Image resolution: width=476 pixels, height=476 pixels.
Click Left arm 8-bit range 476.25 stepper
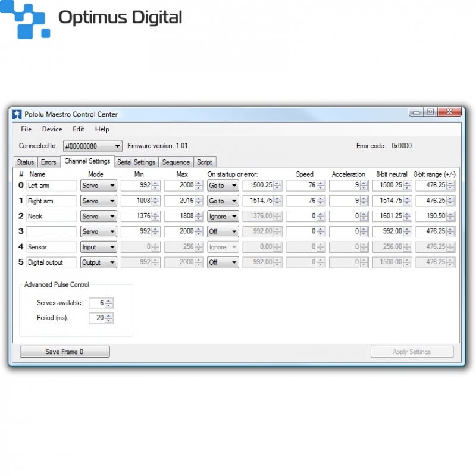pos(450,185)
